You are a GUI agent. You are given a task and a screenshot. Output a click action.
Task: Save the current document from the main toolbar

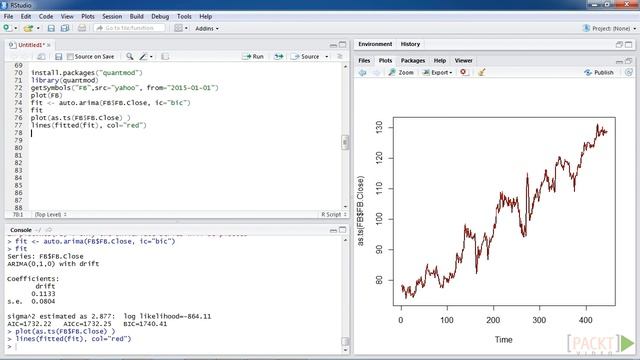click(51, 28)
